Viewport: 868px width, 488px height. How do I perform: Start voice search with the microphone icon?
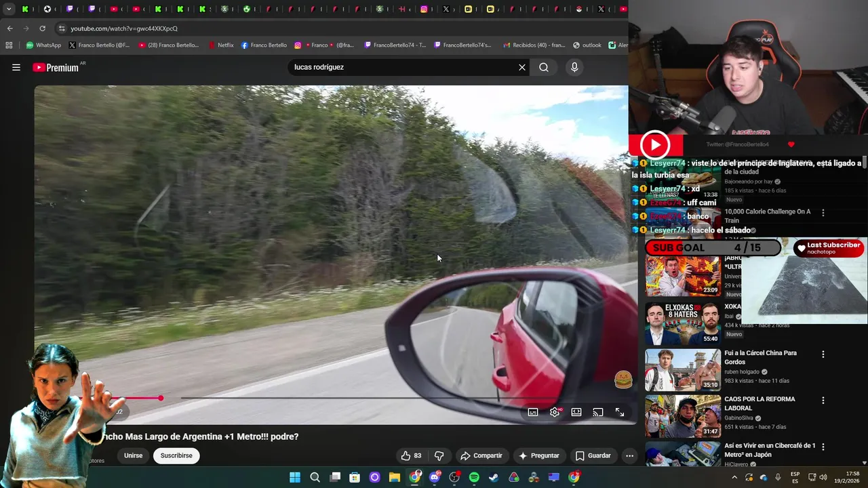(x=574, y=67)
